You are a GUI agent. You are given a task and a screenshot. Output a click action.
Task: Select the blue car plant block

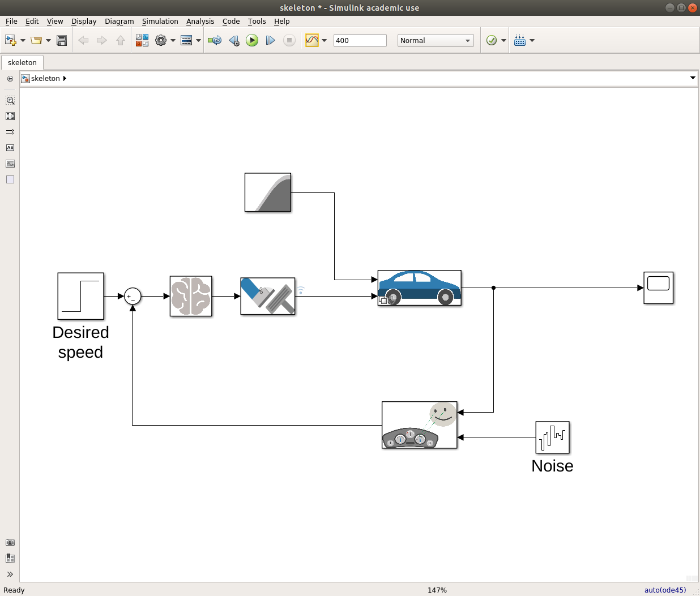pyautogui.click(x=420, y=288)
